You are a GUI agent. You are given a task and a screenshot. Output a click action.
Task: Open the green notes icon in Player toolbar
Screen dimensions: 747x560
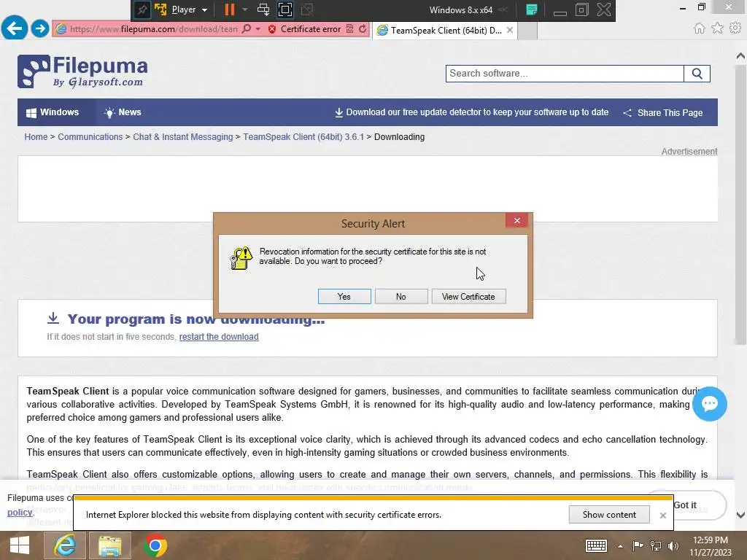(532, 9)
